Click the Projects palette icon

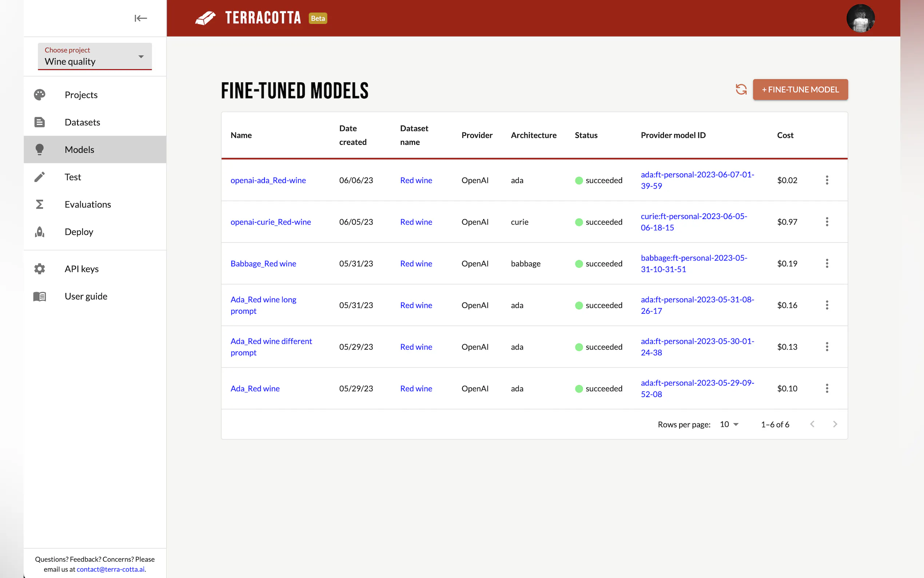coord(39,94)
